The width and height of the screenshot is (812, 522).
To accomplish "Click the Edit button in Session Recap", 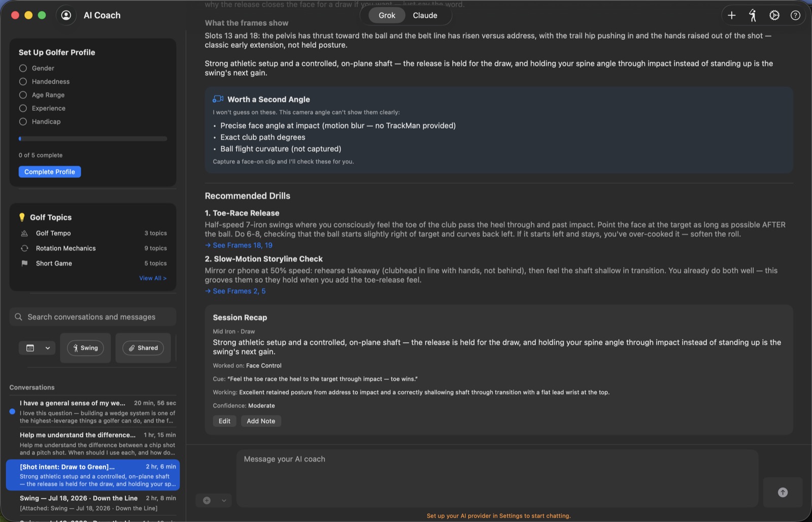I will tap(224, 421).
